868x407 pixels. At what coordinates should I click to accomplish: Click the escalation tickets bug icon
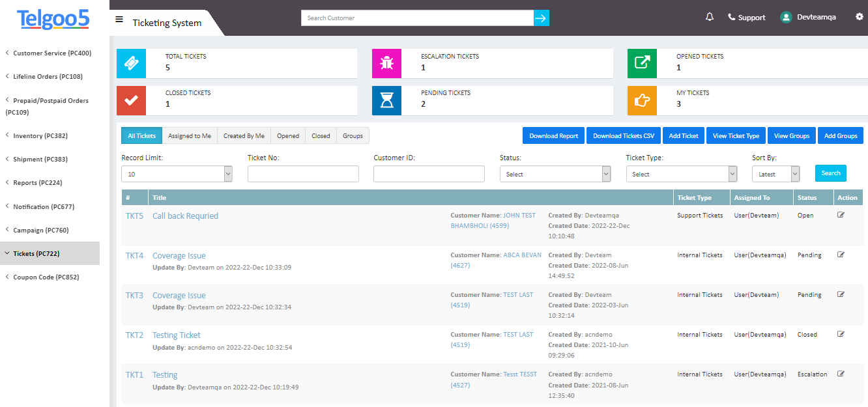coord(387,63)
